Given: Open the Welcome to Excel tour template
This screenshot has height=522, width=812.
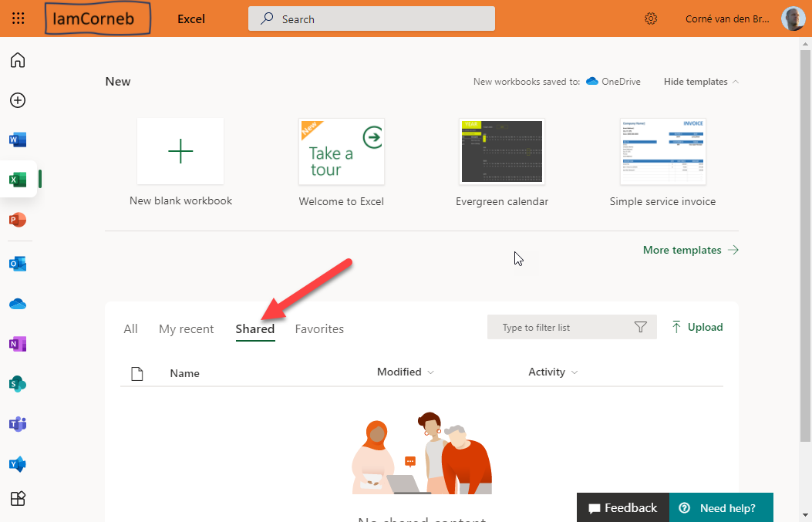Looking at the screenshot, I should (342, 163).
